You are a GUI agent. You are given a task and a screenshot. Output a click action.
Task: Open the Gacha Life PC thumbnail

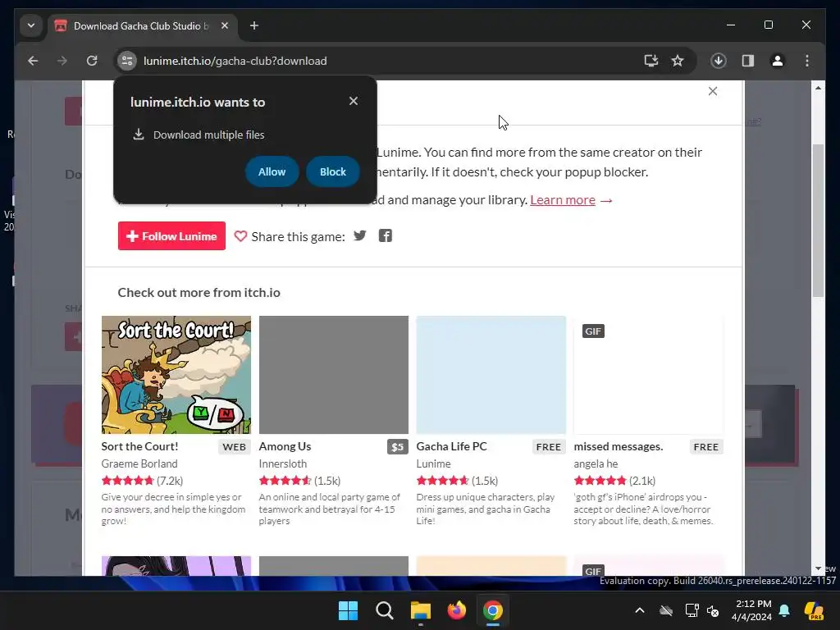491,374
